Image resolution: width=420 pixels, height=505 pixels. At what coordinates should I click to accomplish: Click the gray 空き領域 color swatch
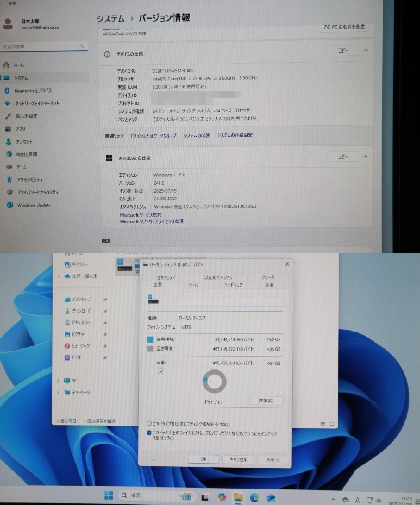coord(151,349)
